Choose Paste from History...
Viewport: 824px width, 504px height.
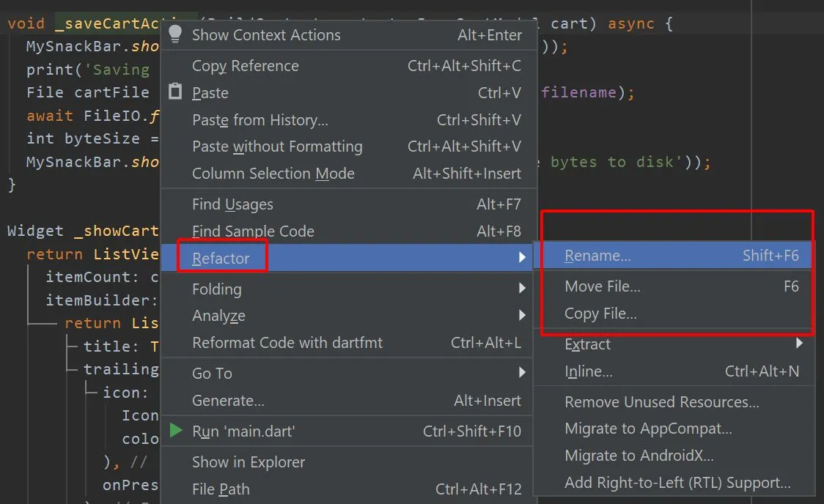pos(260,120)
